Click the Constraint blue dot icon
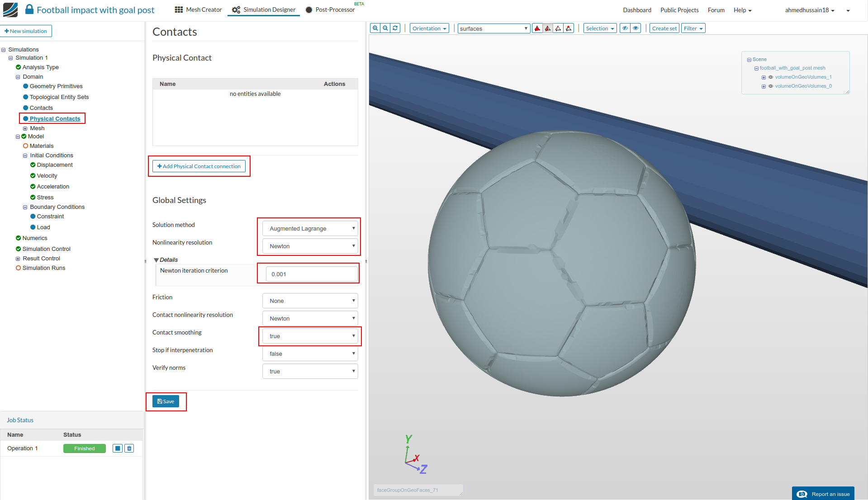The image size is (868, 500). click(x=33, y=217)
